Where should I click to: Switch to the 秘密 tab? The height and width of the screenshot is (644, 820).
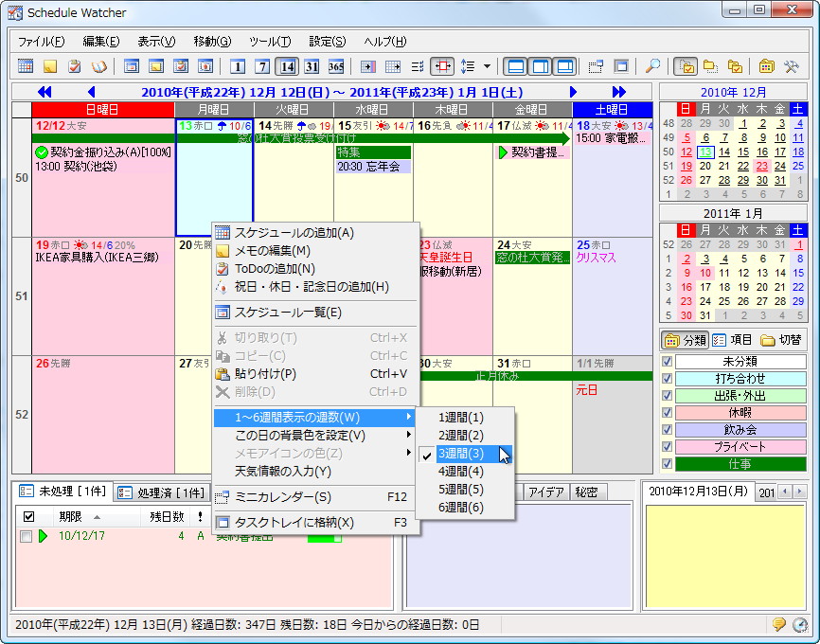[x=586, y=492]
